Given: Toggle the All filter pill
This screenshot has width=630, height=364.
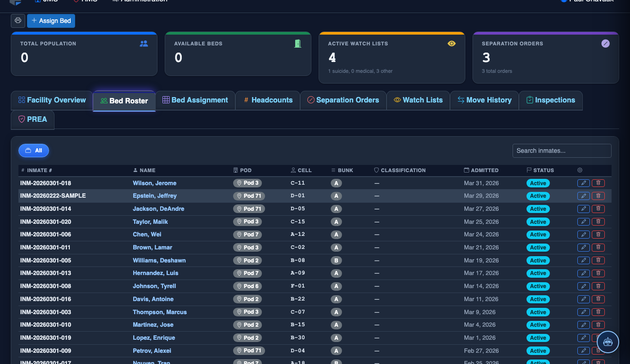Looking at the screenshot, I should (x=34, y=151).
